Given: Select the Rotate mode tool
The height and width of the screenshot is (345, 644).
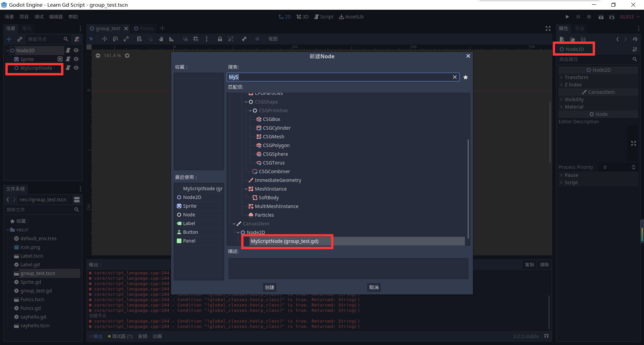Looking at the screenshot, I should [x=115, y=39].
